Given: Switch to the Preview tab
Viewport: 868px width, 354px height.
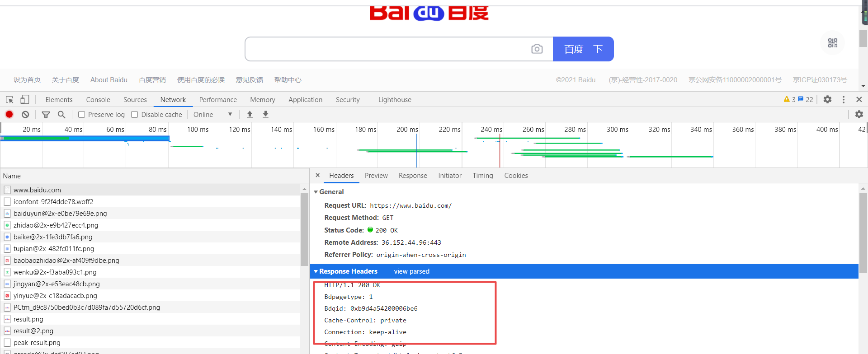Looking at the screenshot, I should pos(376,176).
